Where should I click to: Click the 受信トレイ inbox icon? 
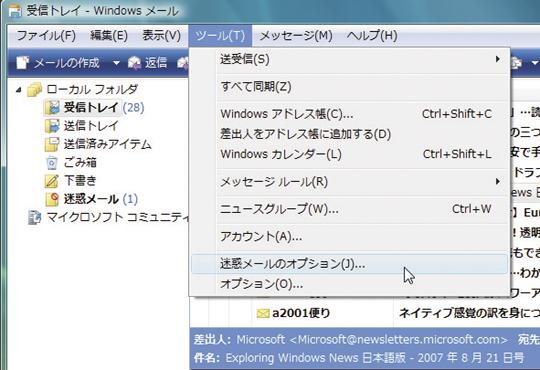52,108
